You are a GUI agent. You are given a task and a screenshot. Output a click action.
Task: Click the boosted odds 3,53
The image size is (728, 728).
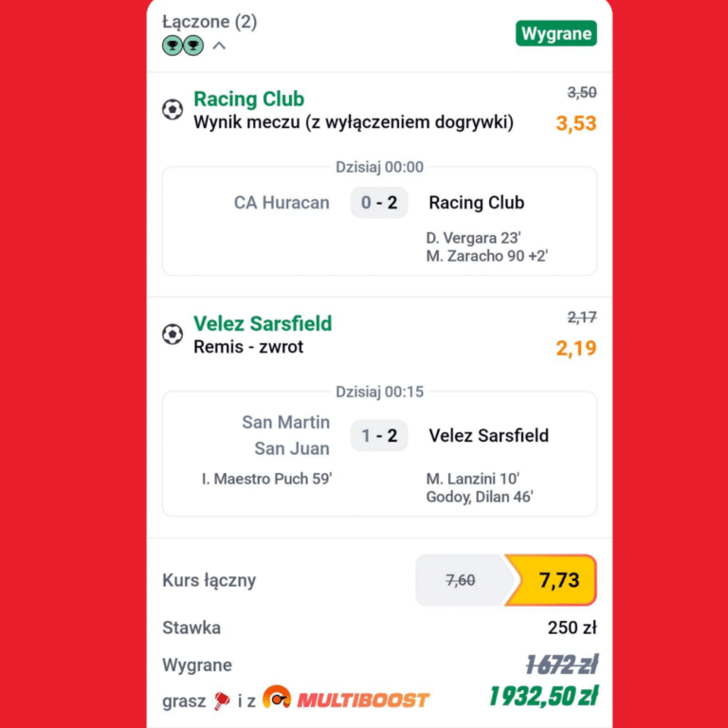tap(576, 123)
